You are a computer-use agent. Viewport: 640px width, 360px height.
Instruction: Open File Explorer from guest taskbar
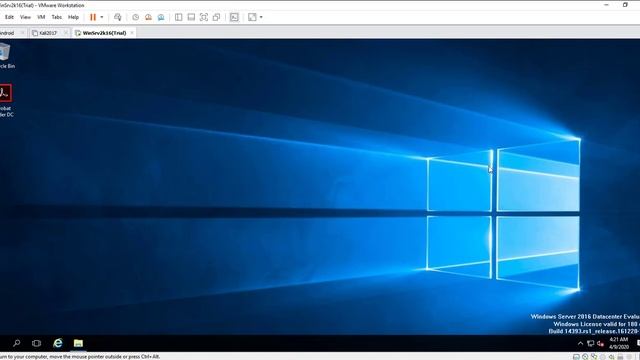pyautogui.click(x=78, y=343)
